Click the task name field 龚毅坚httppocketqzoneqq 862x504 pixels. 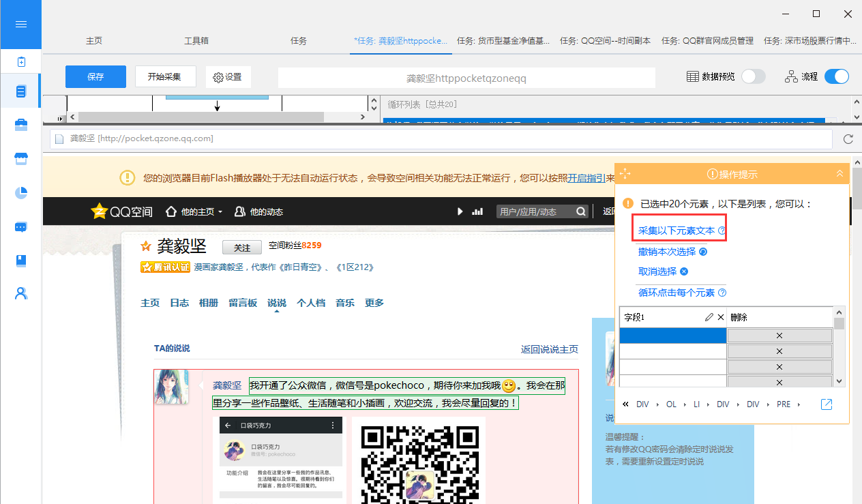[466, 78]
